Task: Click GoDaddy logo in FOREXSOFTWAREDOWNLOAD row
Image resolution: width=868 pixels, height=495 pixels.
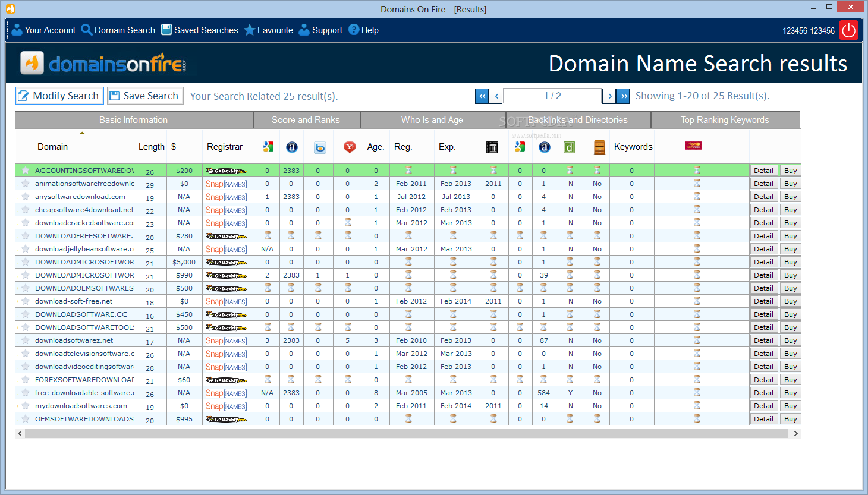Action: point(227,380)
